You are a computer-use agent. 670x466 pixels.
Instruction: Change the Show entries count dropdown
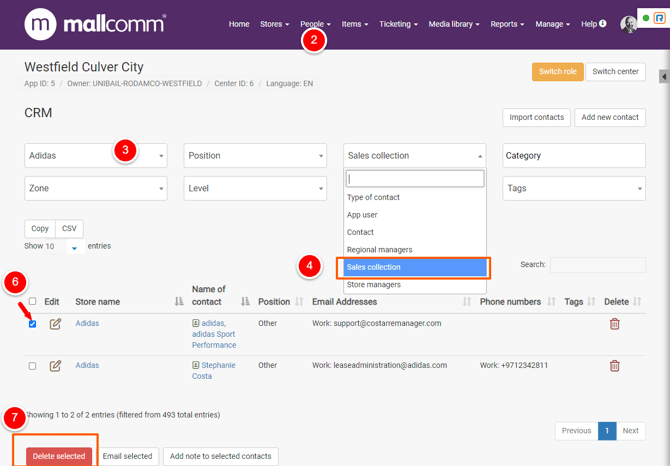[65, 246]
